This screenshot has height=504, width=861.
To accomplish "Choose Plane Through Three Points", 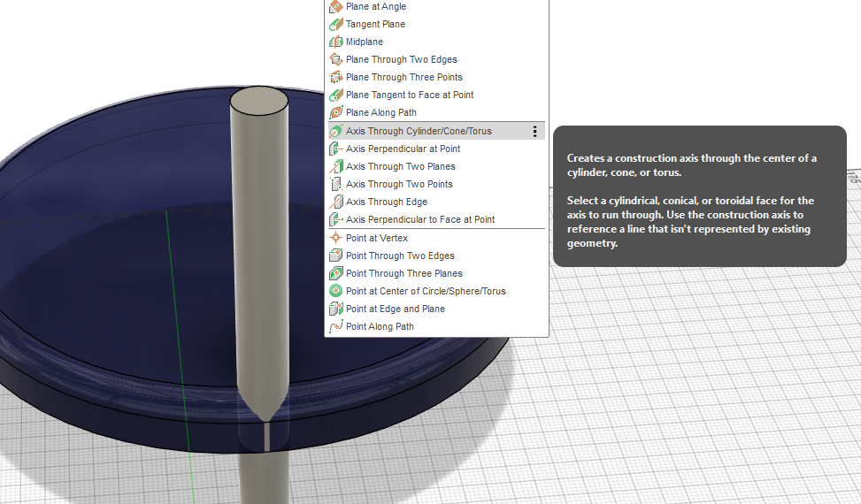I will [404, 77].
